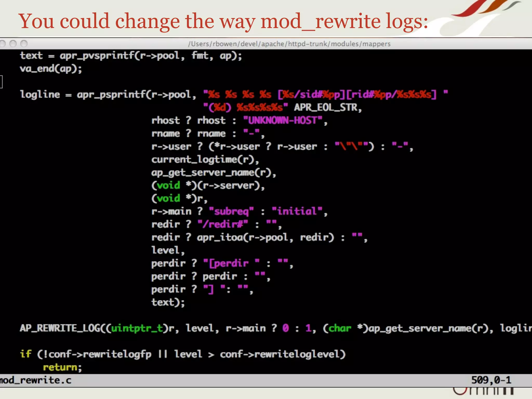Click the red format string with sid#%pp
Viewport: 532px width, 399px height.
tap(326, 94)
